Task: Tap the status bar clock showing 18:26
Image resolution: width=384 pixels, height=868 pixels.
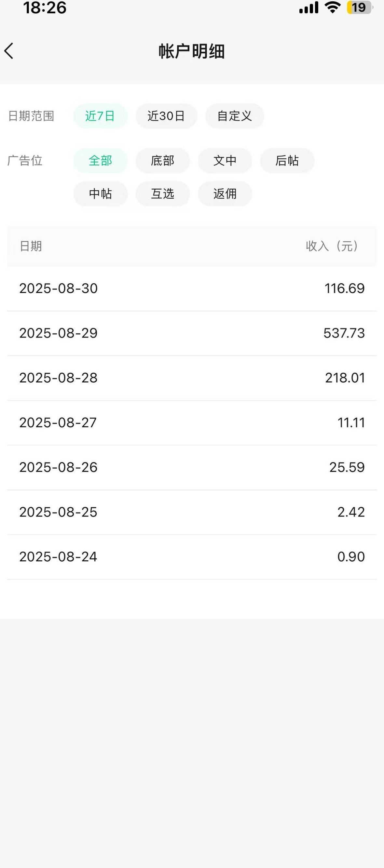Action: pyautogui.click(x=45, y=7)
